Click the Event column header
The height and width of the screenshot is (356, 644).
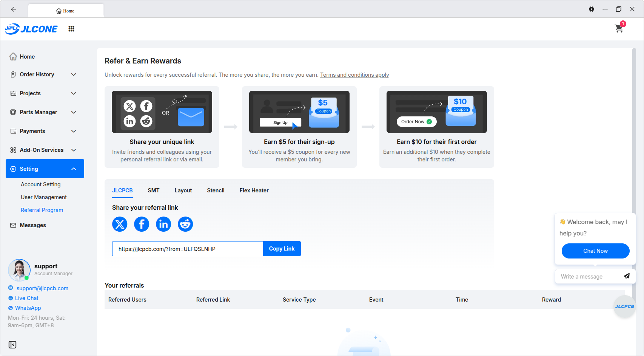click(376, 300)
